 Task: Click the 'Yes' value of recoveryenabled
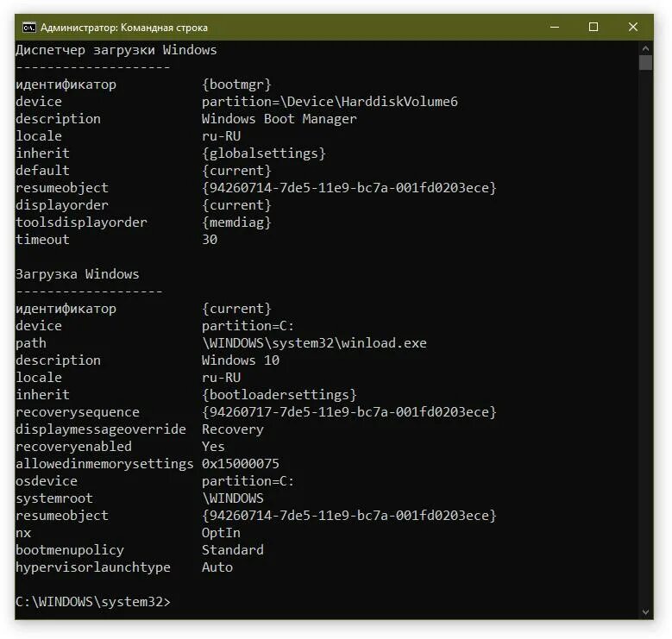click(x=213, y=447)
